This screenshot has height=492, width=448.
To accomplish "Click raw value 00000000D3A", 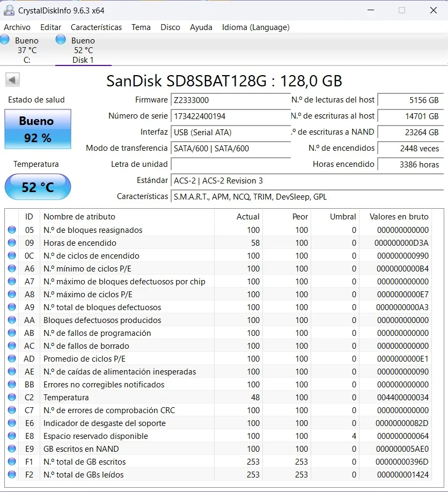I will [401, 243].
